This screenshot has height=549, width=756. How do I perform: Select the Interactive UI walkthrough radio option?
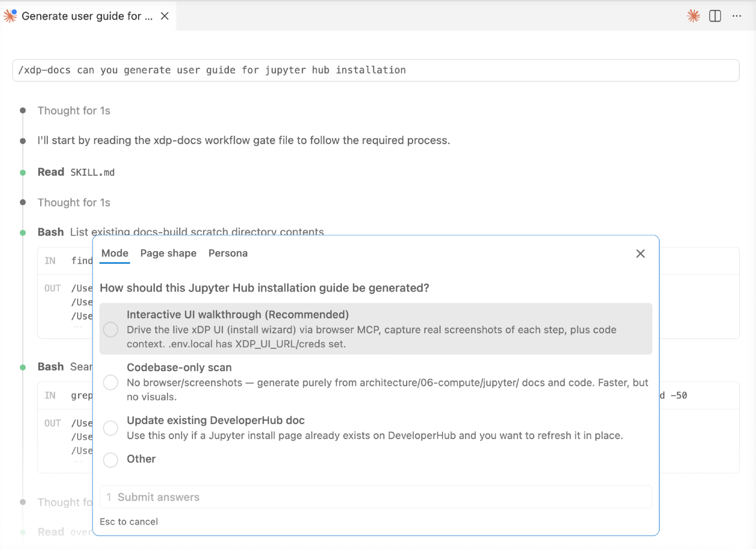(111, 330)
